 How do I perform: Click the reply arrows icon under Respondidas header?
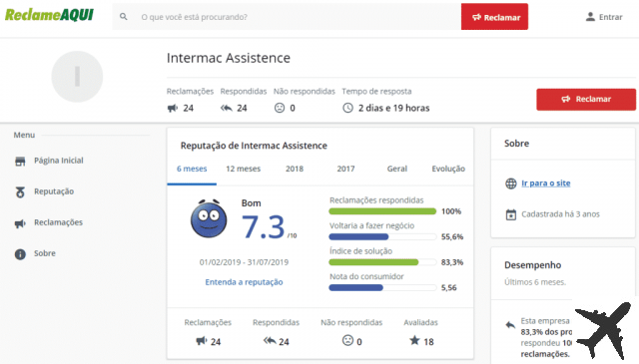(x=227, y=108)
